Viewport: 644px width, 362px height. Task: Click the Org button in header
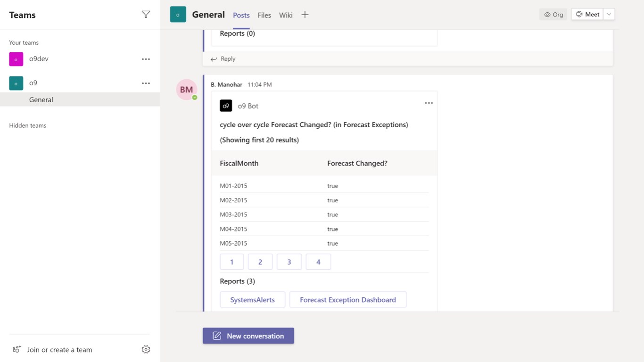pos(553,14)
